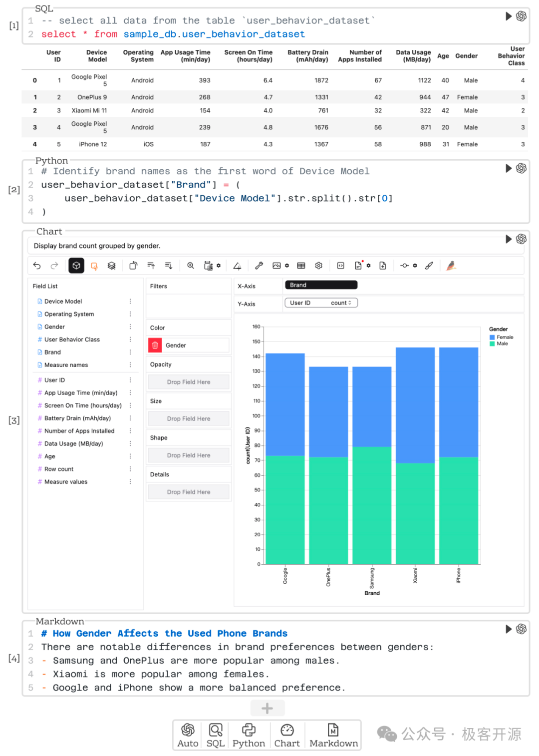Open the chart configuration gear icon
Viewport: 539px width, 756px height.
(x=319, y=266)
